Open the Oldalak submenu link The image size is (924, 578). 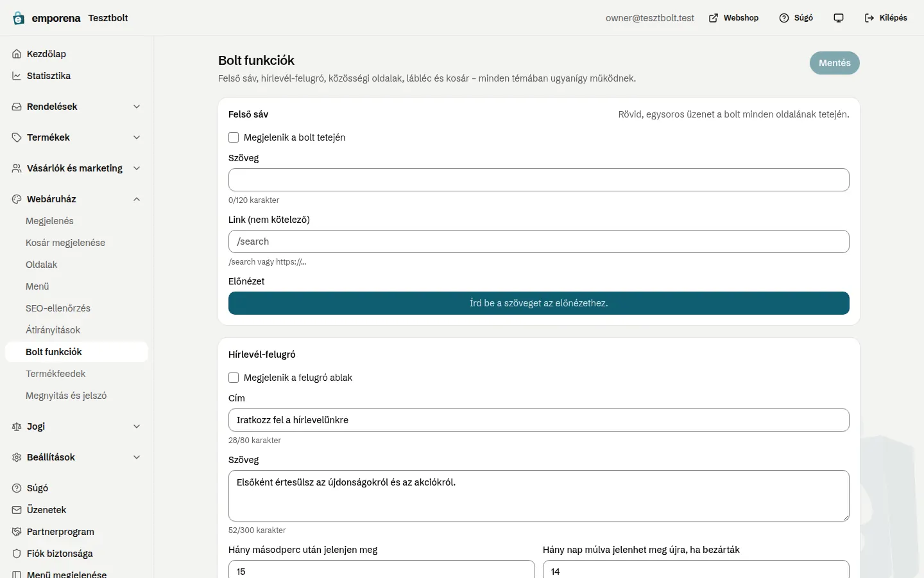(x=76, y=265)
